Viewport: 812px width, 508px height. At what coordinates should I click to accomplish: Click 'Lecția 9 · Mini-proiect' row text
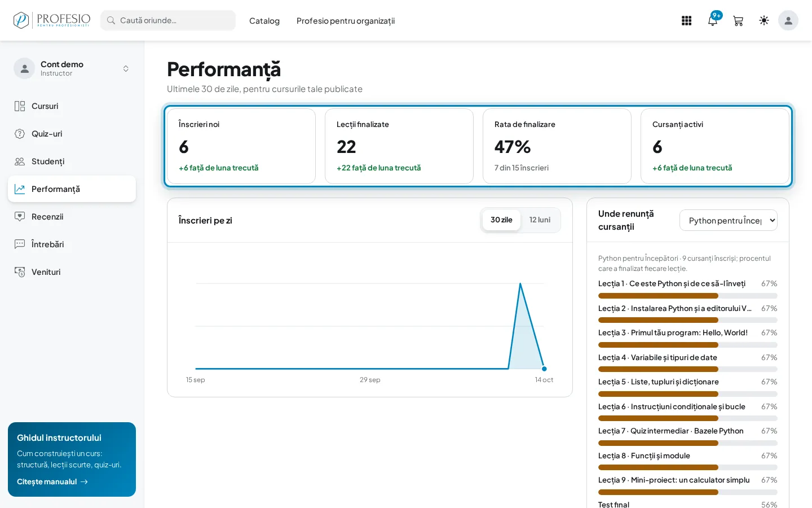tap(674, 480)
